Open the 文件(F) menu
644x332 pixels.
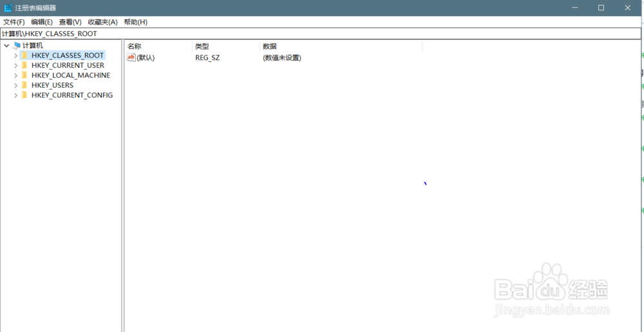[14, 22]
